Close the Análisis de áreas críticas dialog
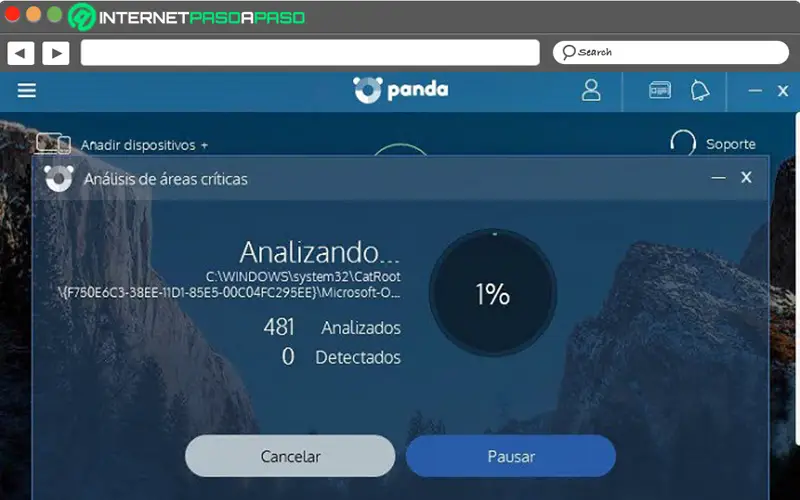Image resolution: width=800 pixels, height=500 pixels. (746, 177)
